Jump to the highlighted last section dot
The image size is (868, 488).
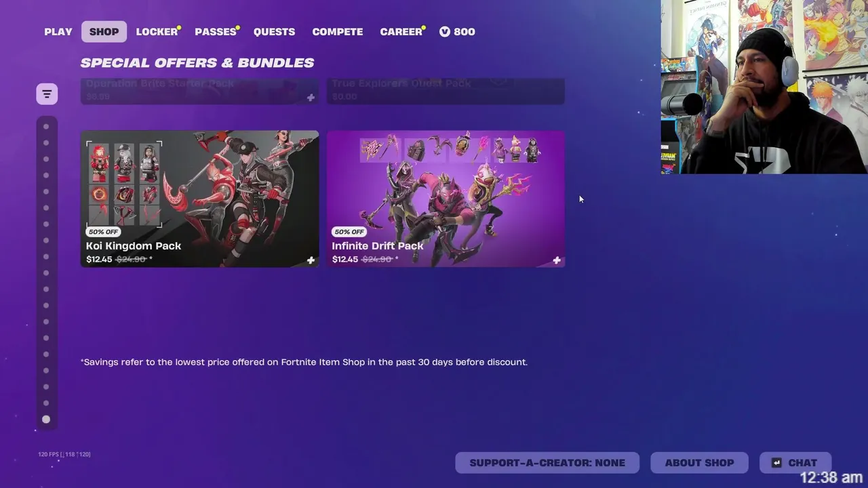[46, 420]
